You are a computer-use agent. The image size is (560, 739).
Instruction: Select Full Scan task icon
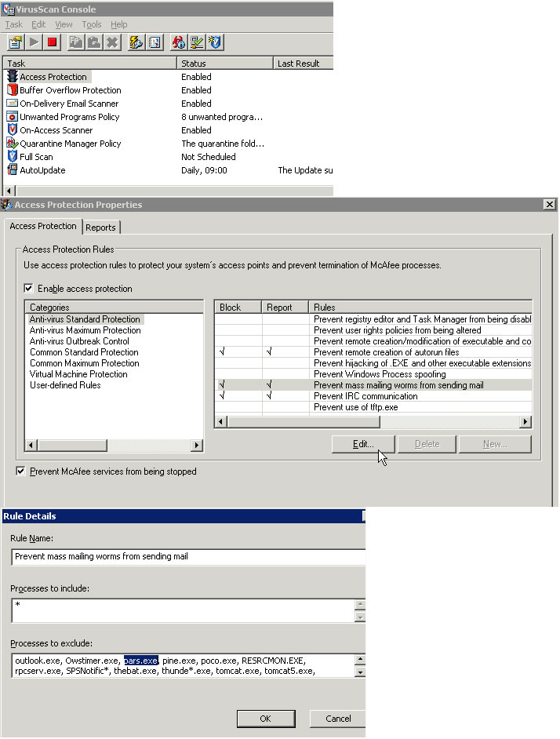pos(13,156)
